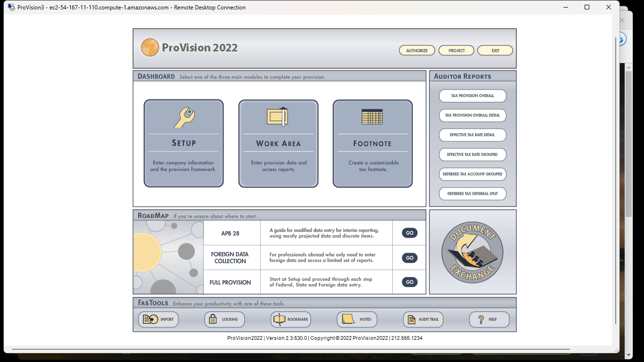Open the Document Exchange logo
Viewport: 644px width, 362px height.
point(472,252)
